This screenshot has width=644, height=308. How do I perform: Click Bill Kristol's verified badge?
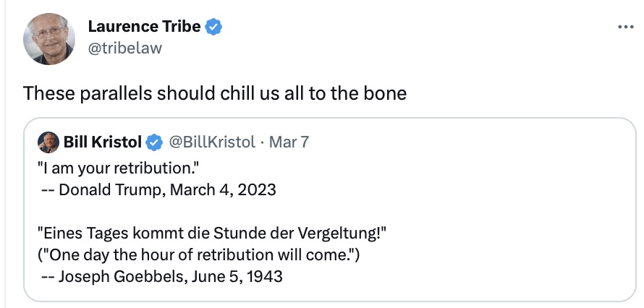pyautogui.click(x=155, y=142)
